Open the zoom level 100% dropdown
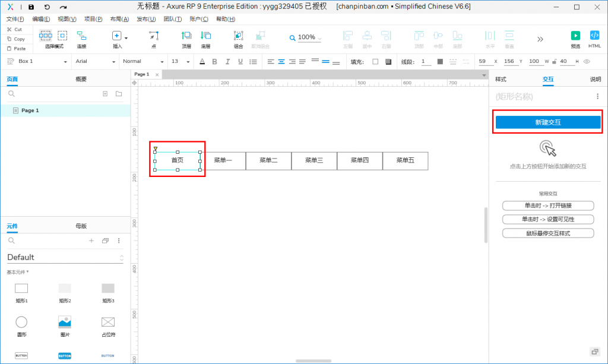Image resolution: width=608 pixels, height=364 pixels. 306,37
